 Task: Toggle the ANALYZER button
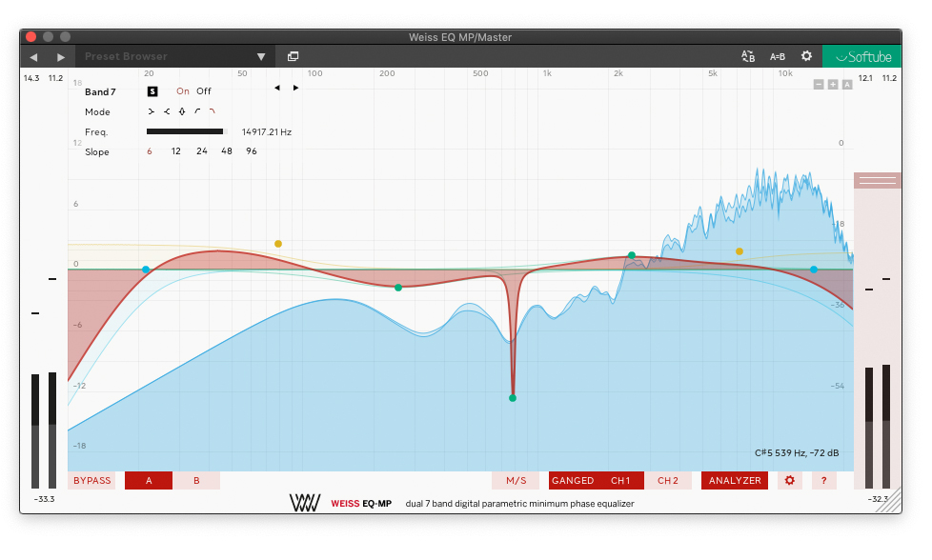point(735,480)
